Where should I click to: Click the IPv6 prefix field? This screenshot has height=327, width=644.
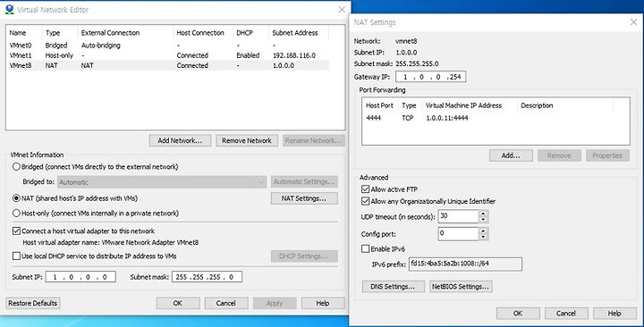(x=465, y=264)
